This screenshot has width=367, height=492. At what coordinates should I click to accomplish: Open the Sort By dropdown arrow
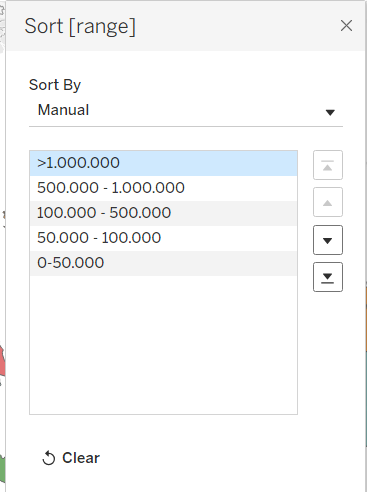[330, 112]
